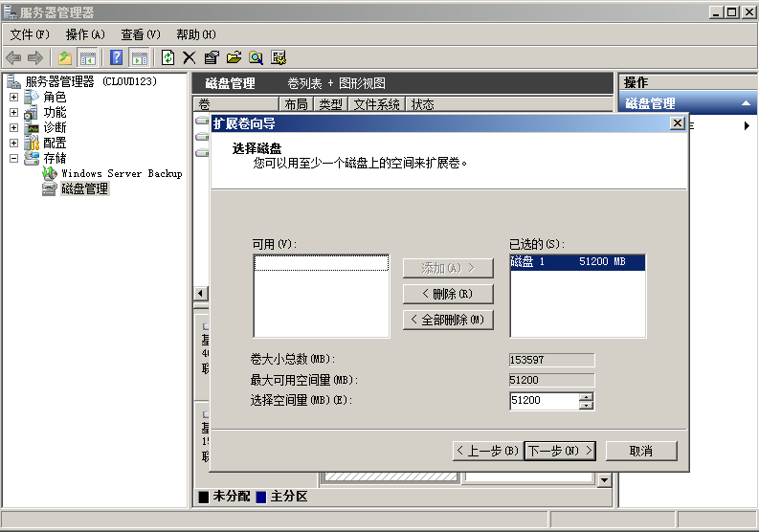Click the Delete X icon in toolbar
This screenshot has height=532, width=759.
click(190, 57)
